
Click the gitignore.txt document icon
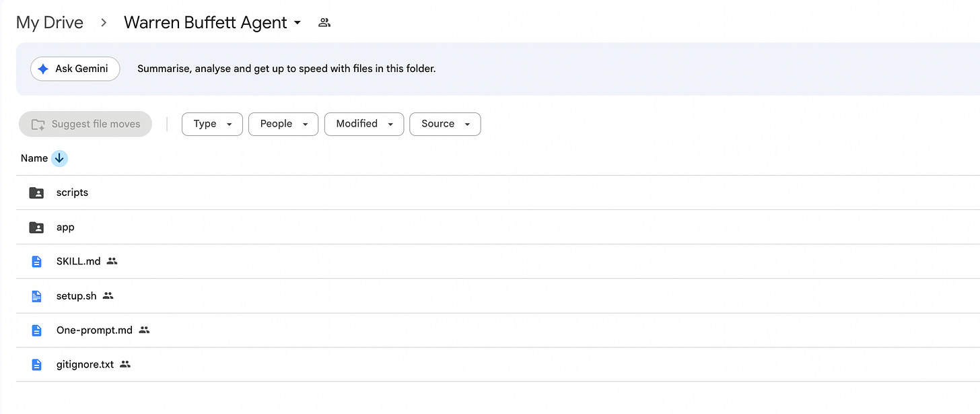[37, 365]
